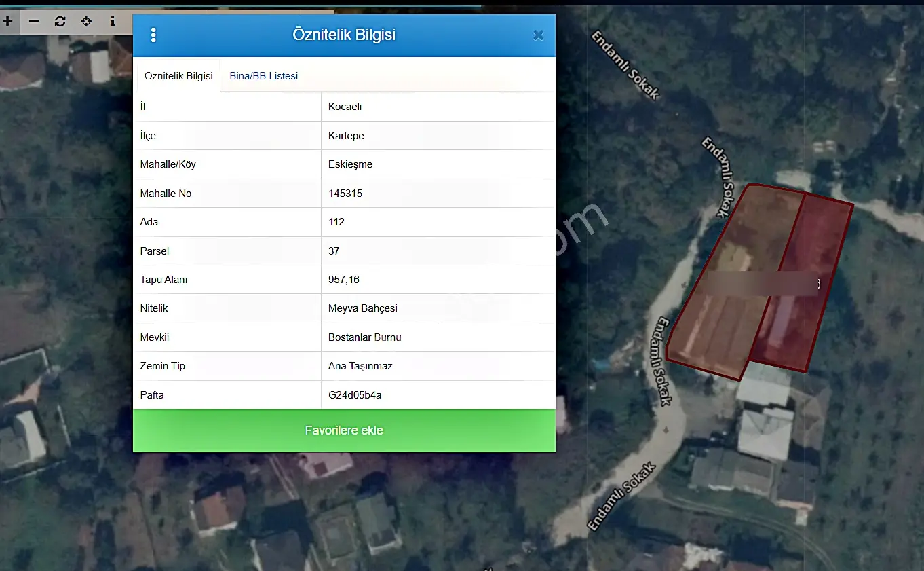The image size is (924, 571).
Task: Click the Parsel value 37
Action: tap(334, 251)
